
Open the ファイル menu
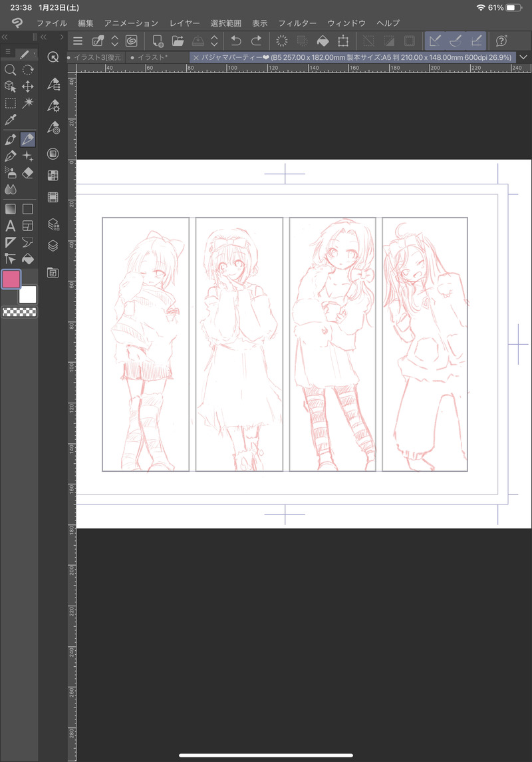tap(52, 23)
